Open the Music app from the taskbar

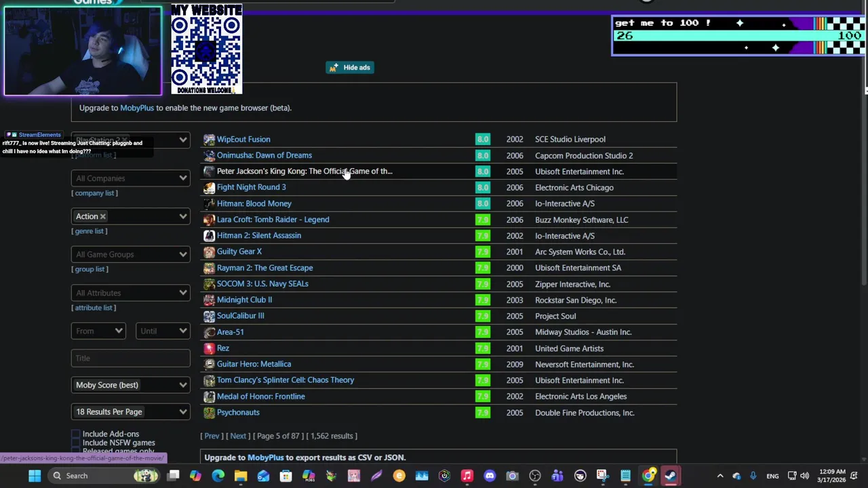coord(467,476)
